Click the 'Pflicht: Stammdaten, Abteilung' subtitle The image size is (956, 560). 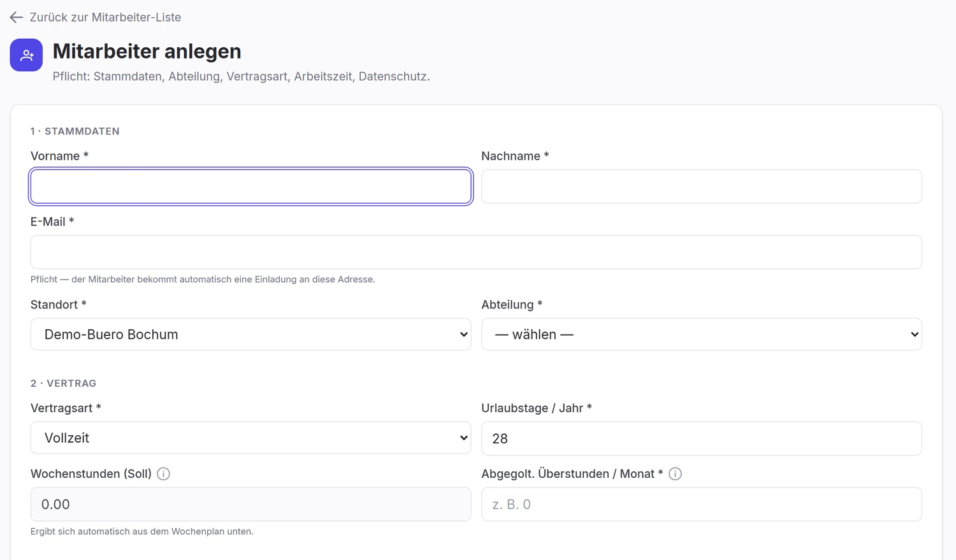tap(242, 76)
